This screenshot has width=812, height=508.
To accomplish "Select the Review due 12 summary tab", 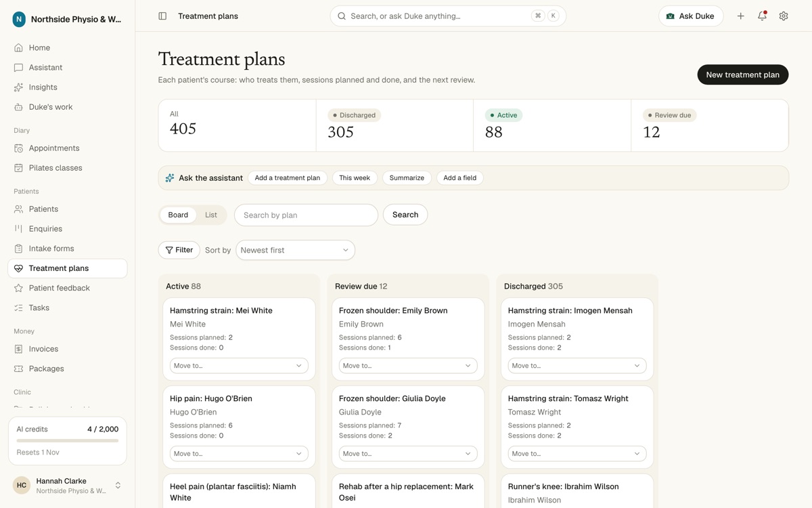I will [x=710, y=125].
